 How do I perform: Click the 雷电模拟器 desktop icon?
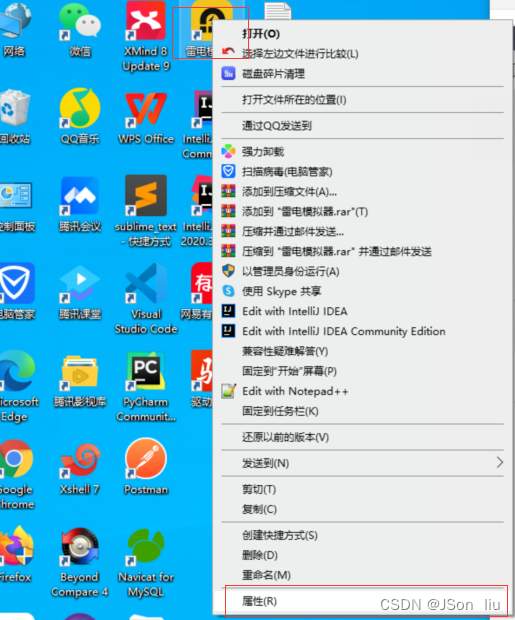pyautogui.click(x=201, y=22)
